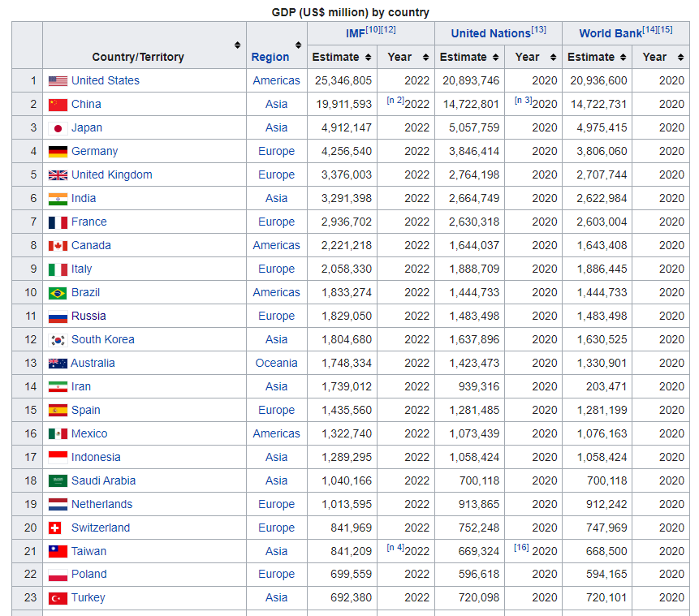Open the IMF header link
This screenshot has height=616, width=699.
[x=355, y=33]
